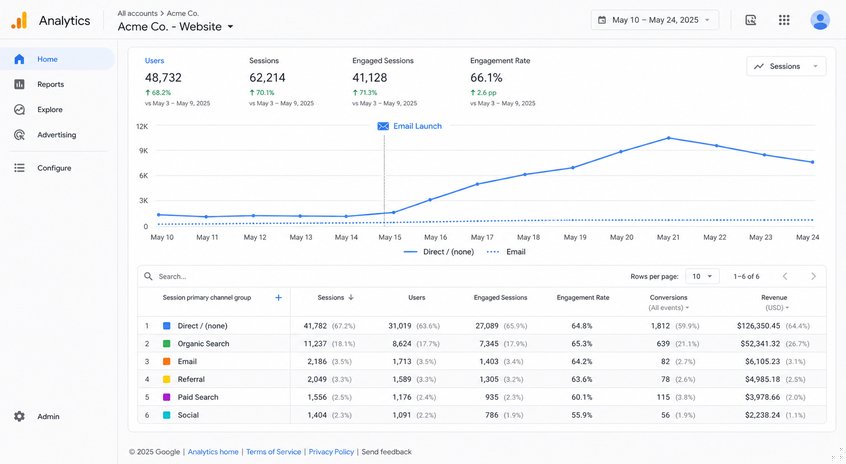Select the Organic Search row label
Screen dimensions: 846x464
[203, 344]
